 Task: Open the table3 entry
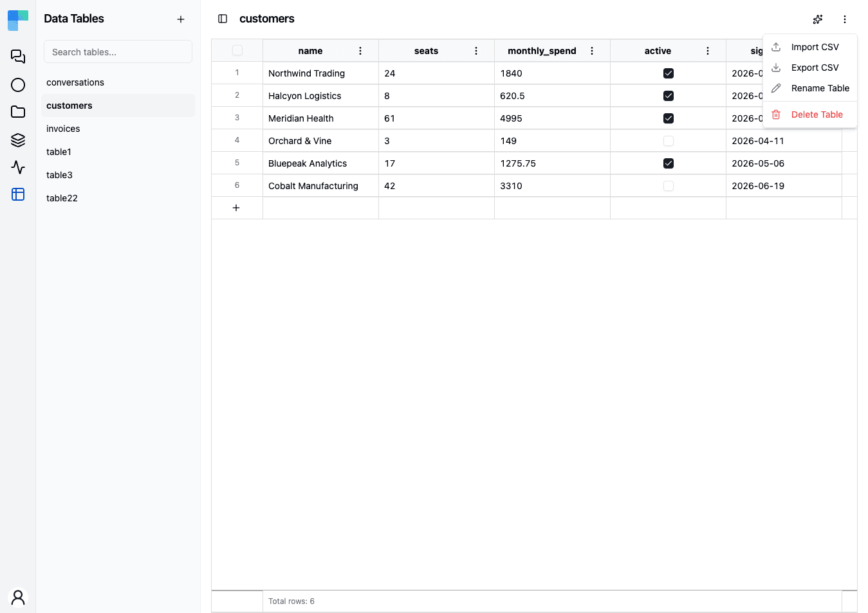pyautogui.click(x=118, y=175)
